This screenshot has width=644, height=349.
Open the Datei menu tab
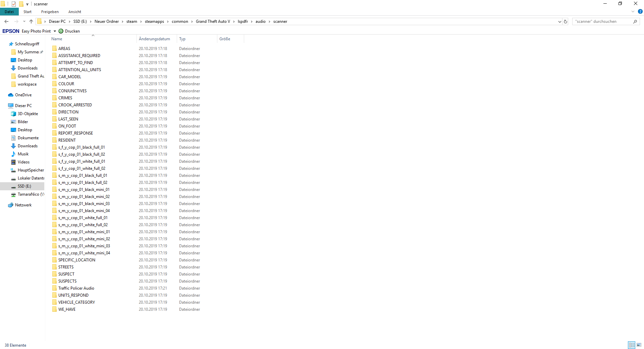click(9, 12)
